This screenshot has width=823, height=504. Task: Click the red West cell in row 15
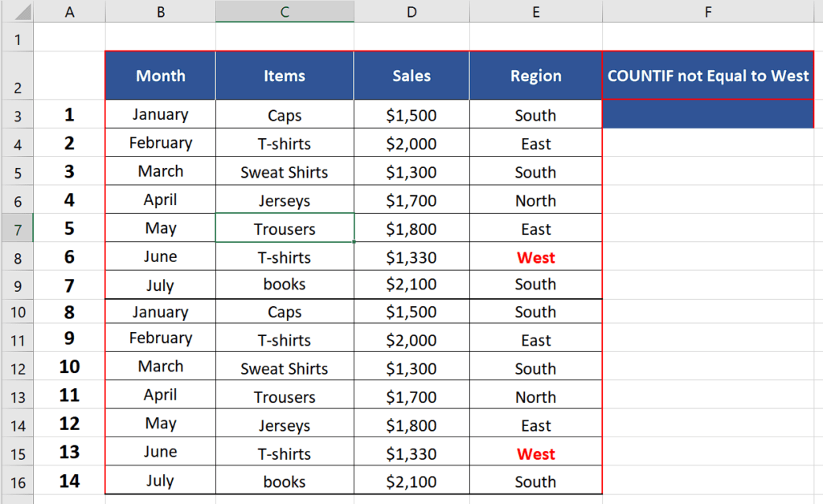[x=535, y=453]
